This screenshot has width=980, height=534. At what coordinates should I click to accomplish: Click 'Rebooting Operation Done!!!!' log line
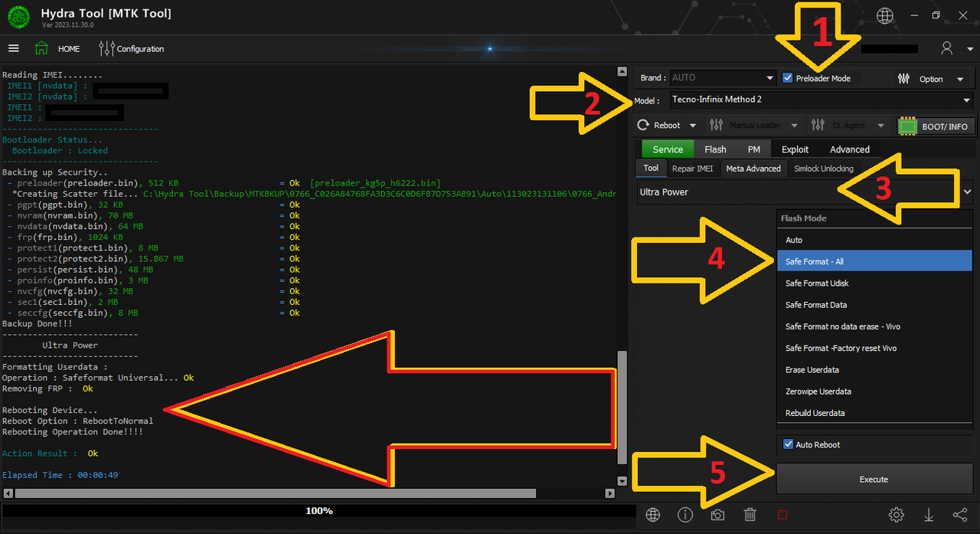pos(73,432)
